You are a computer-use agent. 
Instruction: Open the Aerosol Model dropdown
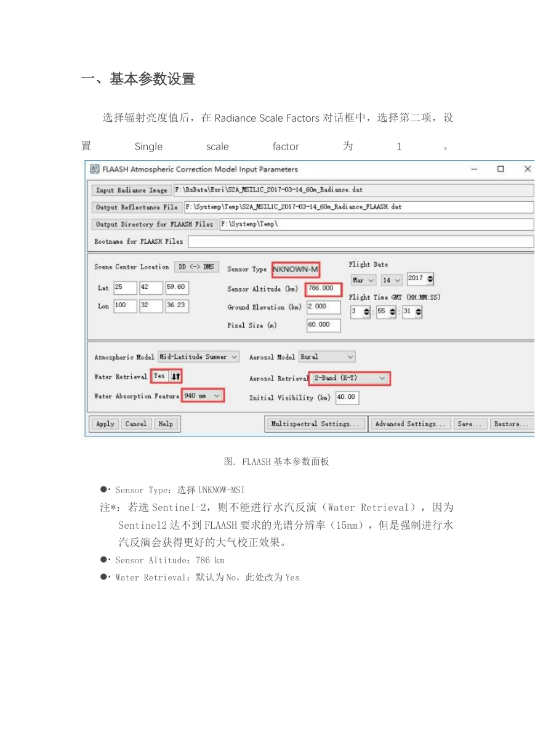[327, 357]
